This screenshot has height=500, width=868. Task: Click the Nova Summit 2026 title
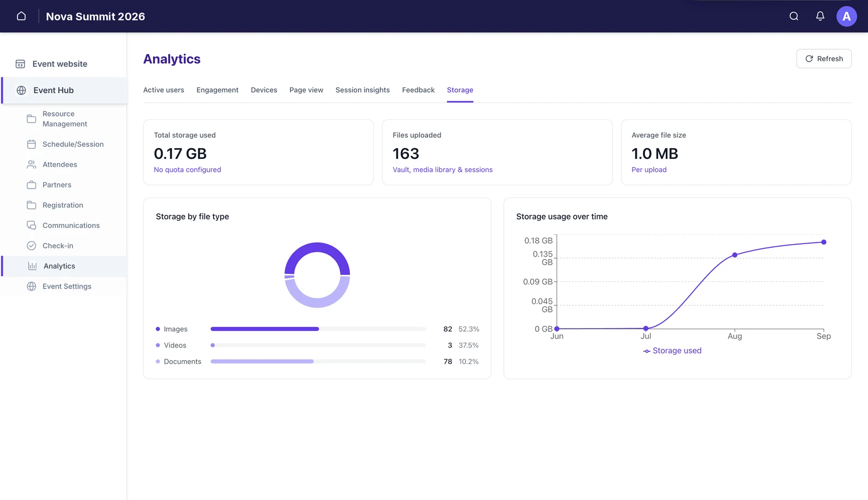(95, 16)
